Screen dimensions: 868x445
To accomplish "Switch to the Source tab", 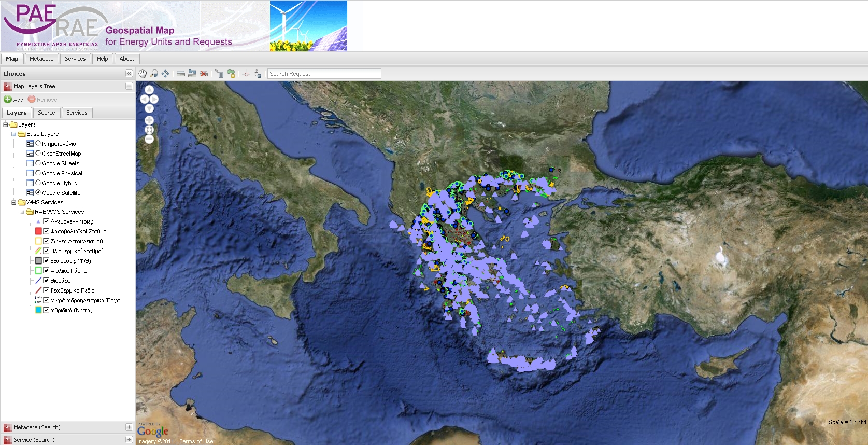I will coord(46,113).
